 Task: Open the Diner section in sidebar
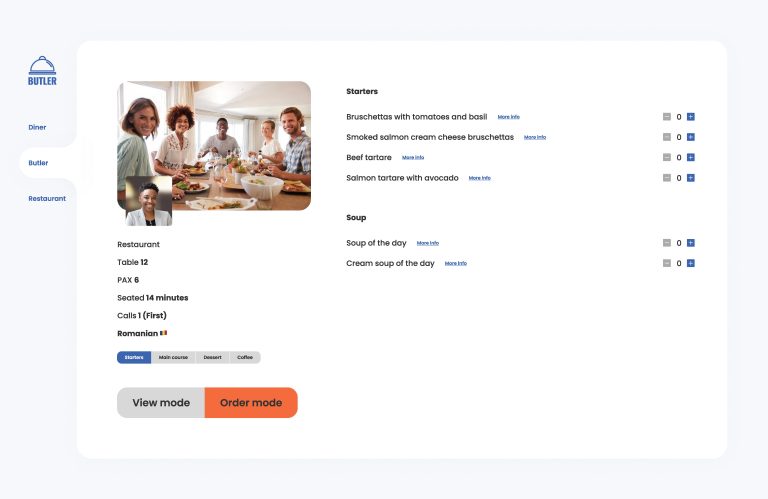[x=37, y=127]
